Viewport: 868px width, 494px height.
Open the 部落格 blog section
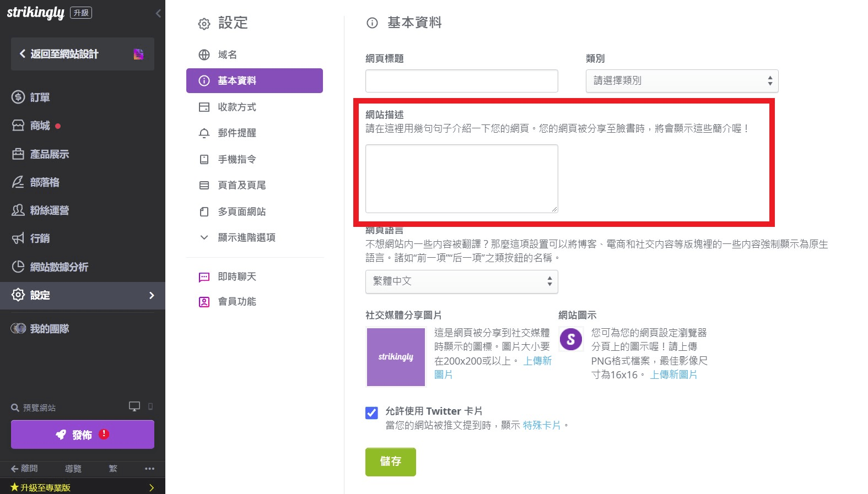pyautogui.click(x=44, y=182)
